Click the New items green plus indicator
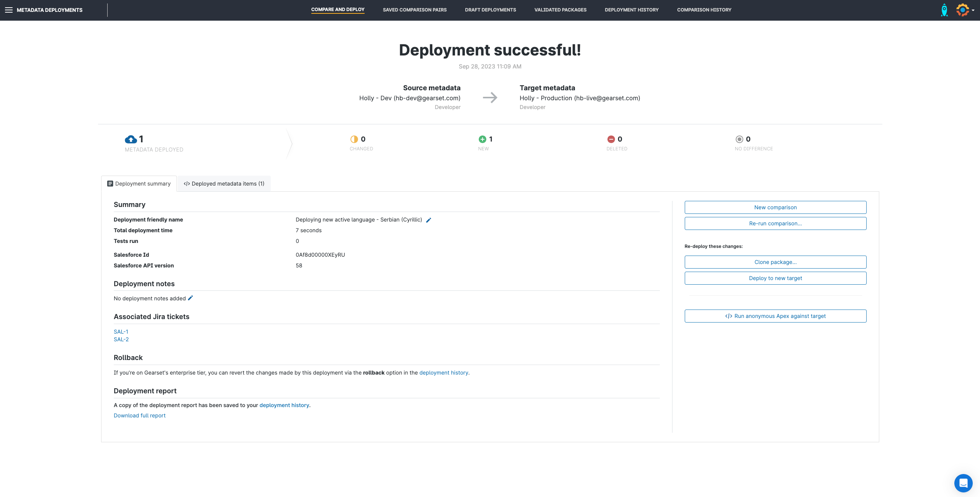This screenshot has width=980, height=497. (x=482, y=139)
